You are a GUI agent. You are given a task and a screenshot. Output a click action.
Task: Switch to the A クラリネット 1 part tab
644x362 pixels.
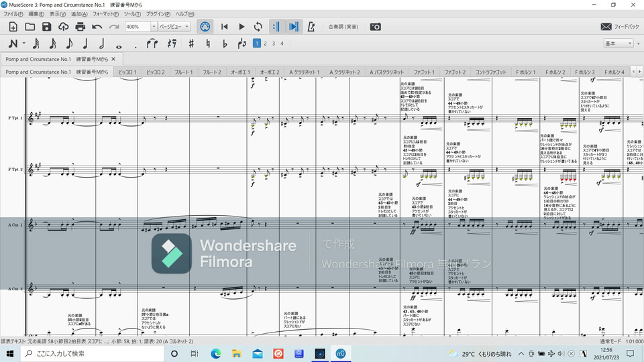coord(305,72)
